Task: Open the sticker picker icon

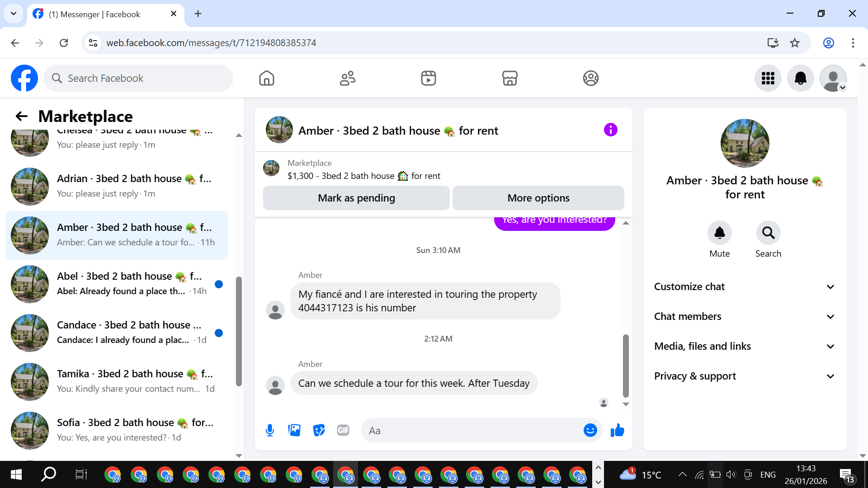Action: click(x=319, y=430)
